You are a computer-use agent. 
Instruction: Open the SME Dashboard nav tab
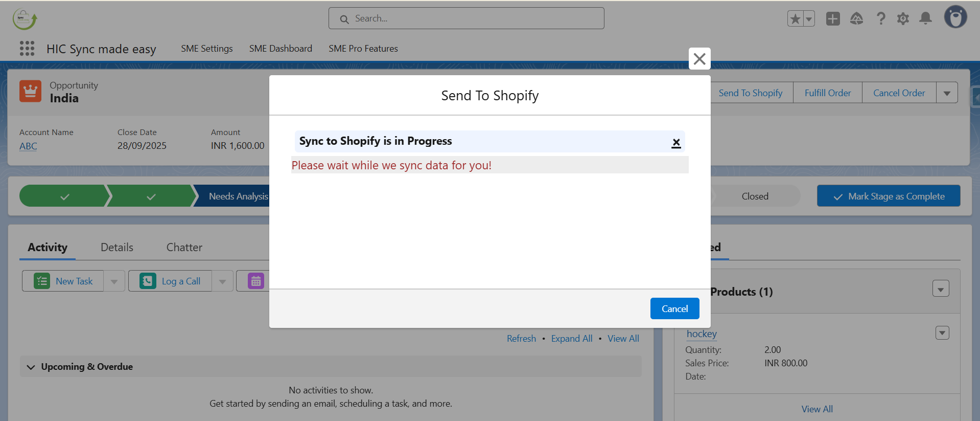[281, 49]
